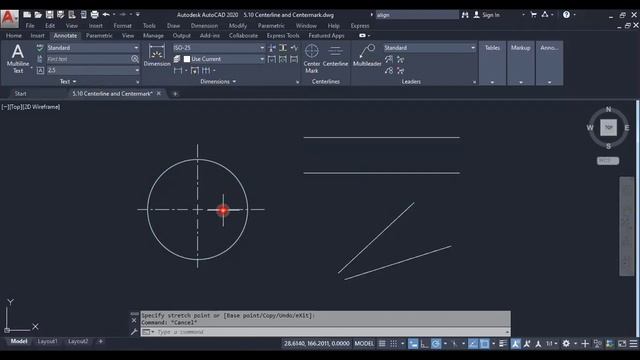Click the Open file folder icon
This screenshot has width=640, height=360.
coord(38,15)
